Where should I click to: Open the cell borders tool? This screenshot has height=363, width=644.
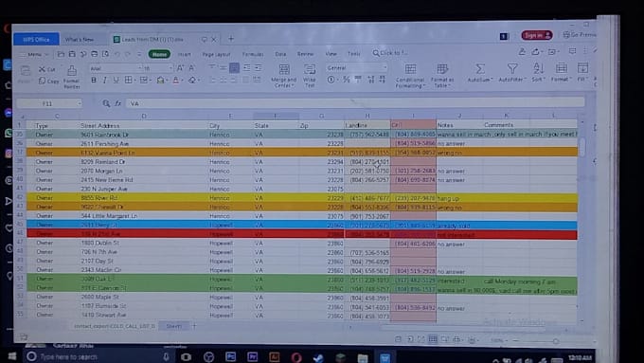(129, 81)
